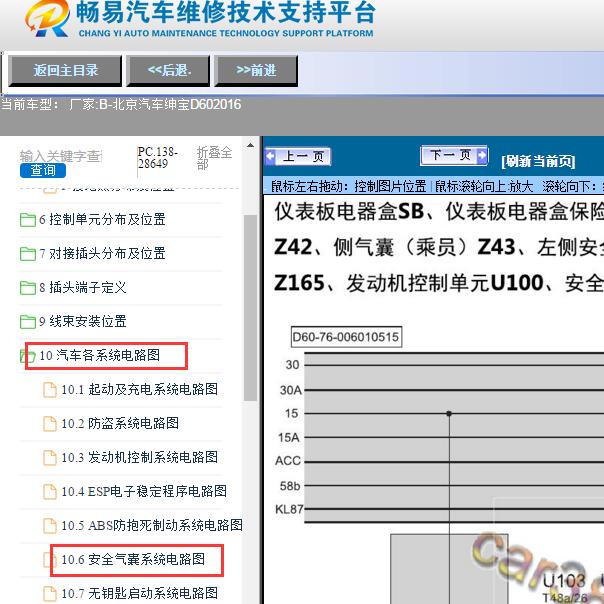Go to next page with 下一页
Image resolution: width=604 pixels, height=604 pixels.
454,156
